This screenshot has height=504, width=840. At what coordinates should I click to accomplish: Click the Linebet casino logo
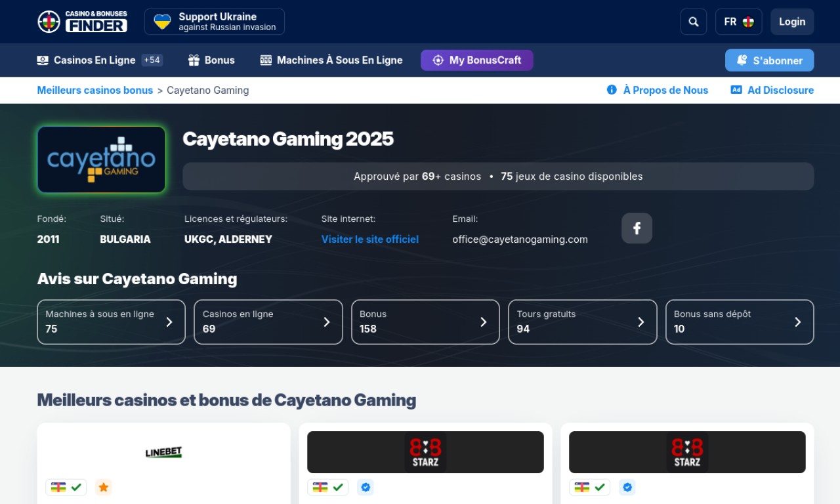coord(163,452)
